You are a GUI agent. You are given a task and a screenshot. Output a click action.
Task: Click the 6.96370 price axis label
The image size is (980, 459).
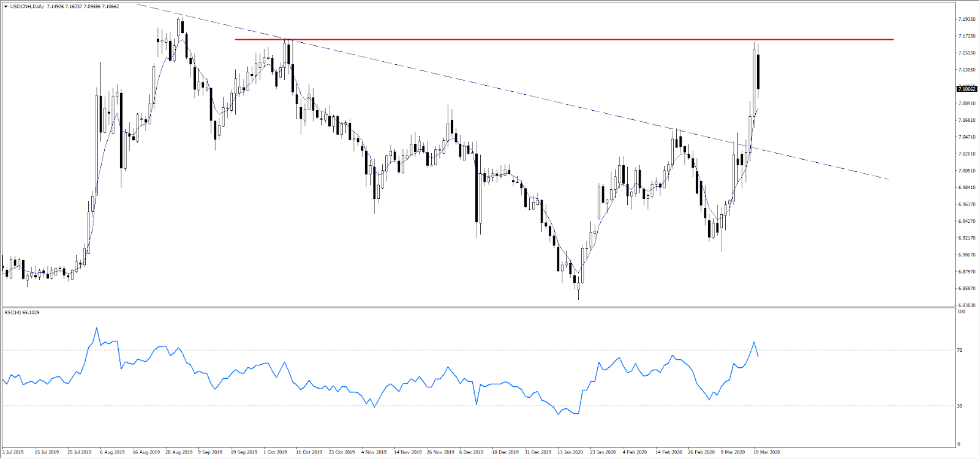click(967, 204)
